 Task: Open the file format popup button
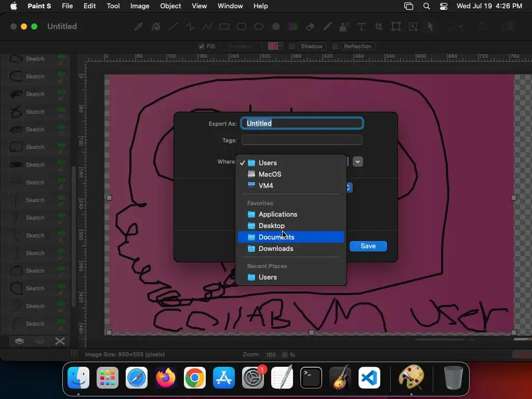click(349, 187)
